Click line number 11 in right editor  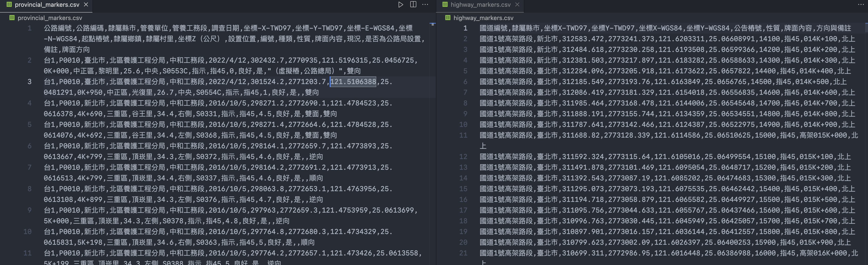coord(463,135)
